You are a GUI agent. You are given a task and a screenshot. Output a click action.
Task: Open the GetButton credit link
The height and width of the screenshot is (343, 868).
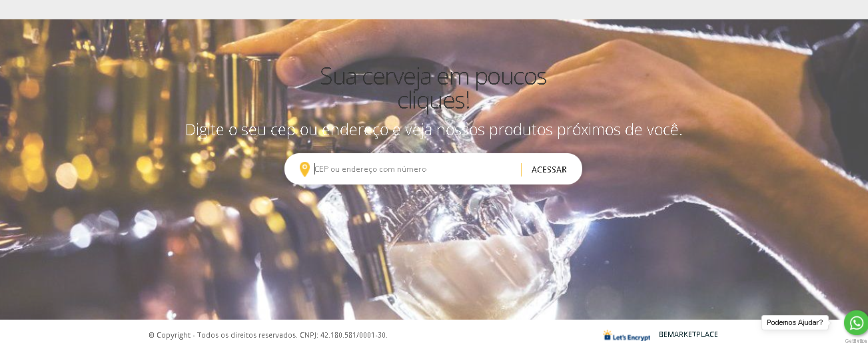(x=856, y=340)
